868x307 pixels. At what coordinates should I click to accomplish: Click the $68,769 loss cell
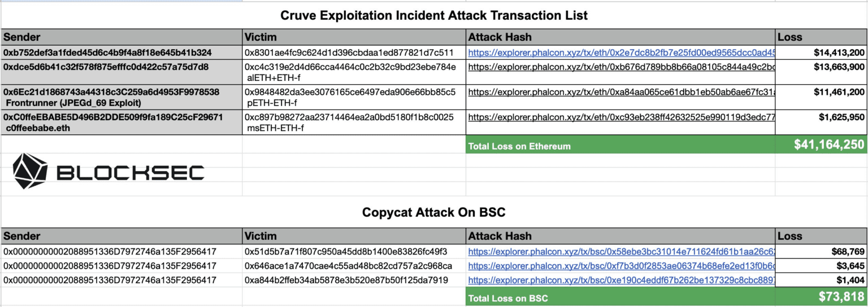(821, 251)
